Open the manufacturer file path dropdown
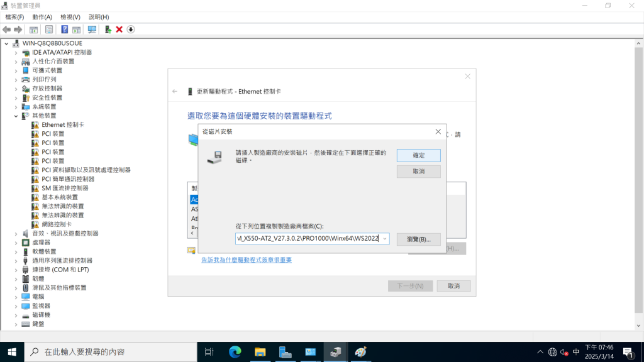 [384, 239]
